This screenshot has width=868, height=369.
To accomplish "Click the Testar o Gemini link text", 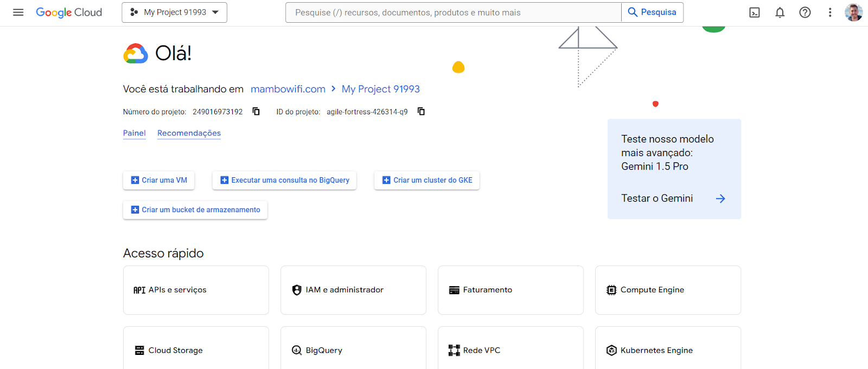I will tap(657, 198).
